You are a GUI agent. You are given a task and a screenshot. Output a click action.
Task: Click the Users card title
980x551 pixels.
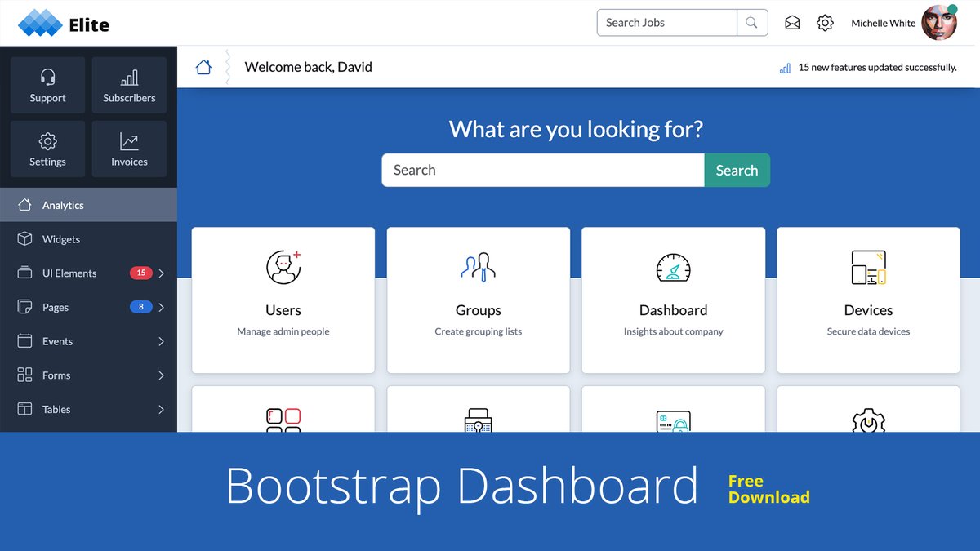pos(283,310)
